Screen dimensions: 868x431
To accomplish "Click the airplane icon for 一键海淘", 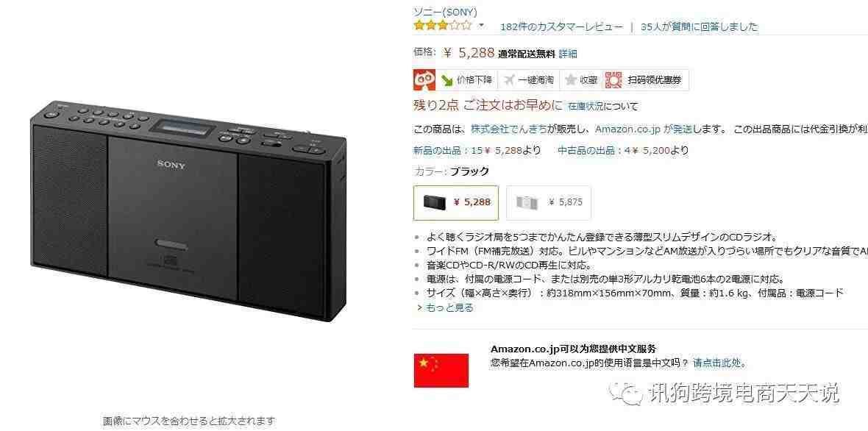I will (x=509, y=80).
